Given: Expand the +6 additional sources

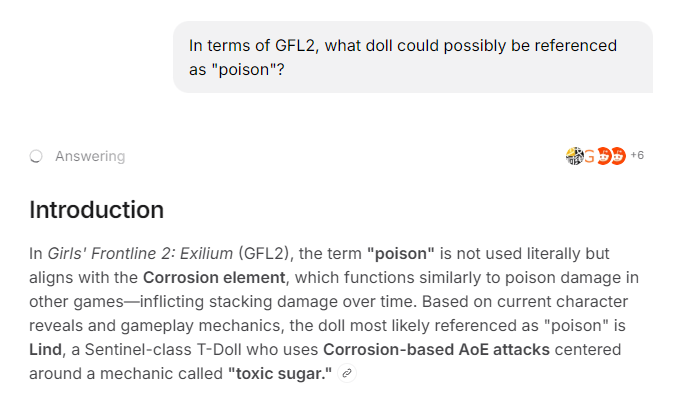Looking at the screenshot, I should (x=637, y=155).
